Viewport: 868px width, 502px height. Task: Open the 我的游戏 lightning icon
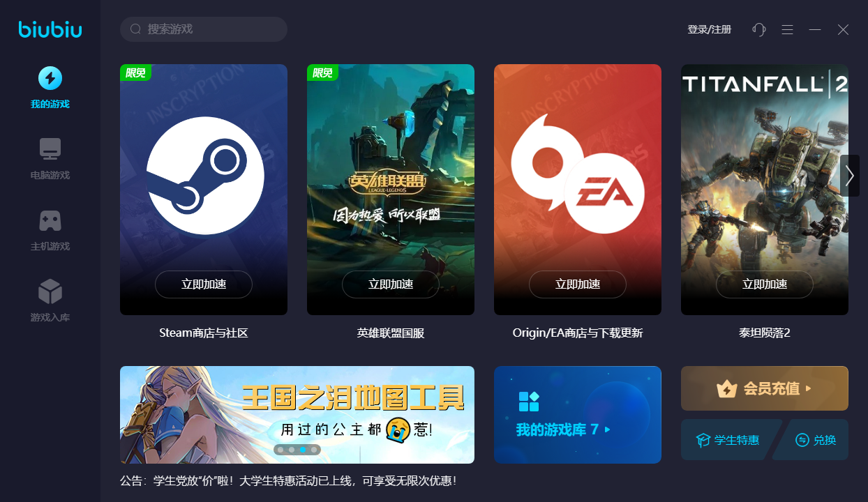click(50, 78)
